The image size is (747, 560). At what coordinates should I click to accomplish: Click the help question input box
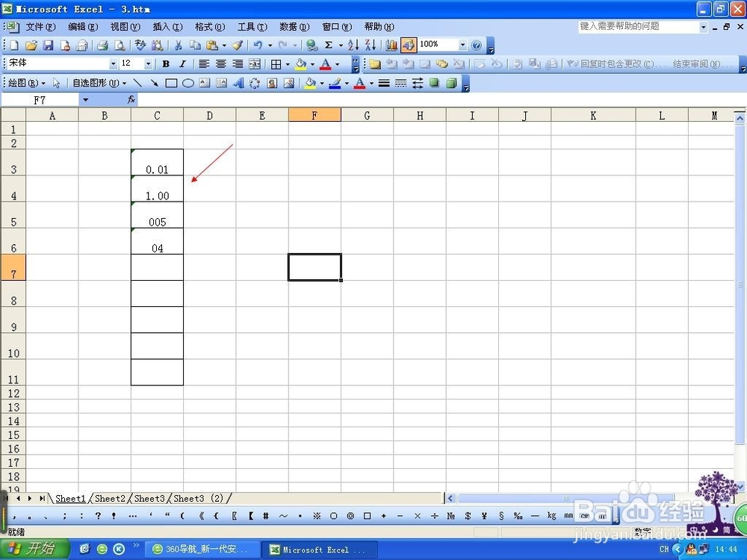coord(639,27)
